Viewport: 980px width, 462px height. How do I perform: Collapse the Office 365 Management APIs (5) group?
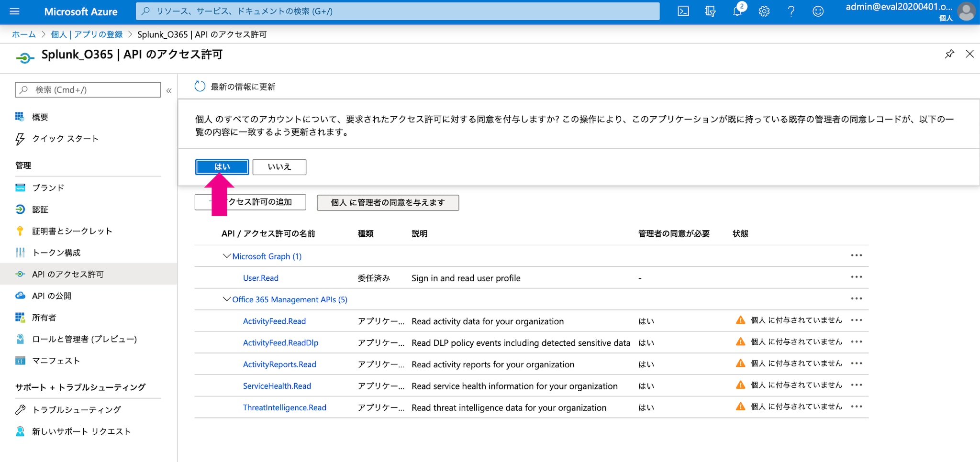click(227, 299)
